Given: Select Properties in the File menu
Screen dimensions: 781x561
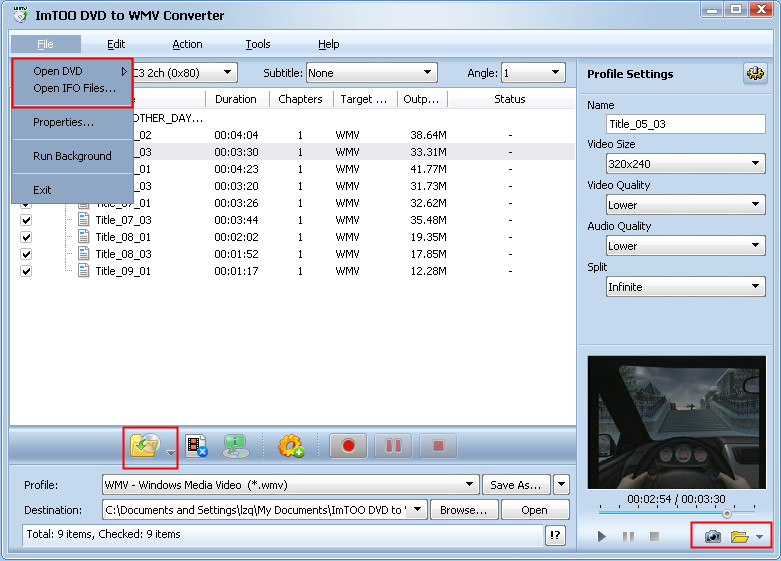Looking at the screenshot, I should pyautogui.click(x=73, y=122).
